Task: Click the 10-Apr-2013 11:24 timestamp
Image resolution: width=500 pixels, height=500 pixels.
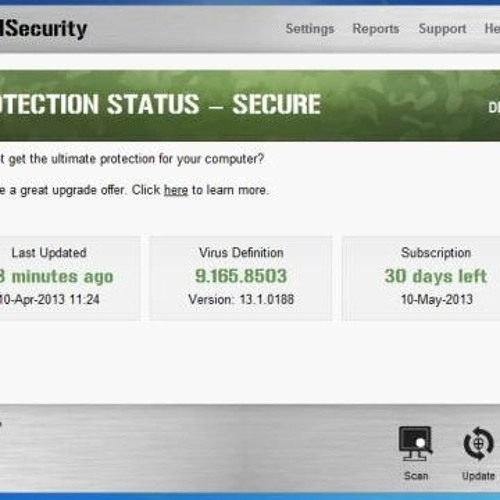Action: click(49, 299)
